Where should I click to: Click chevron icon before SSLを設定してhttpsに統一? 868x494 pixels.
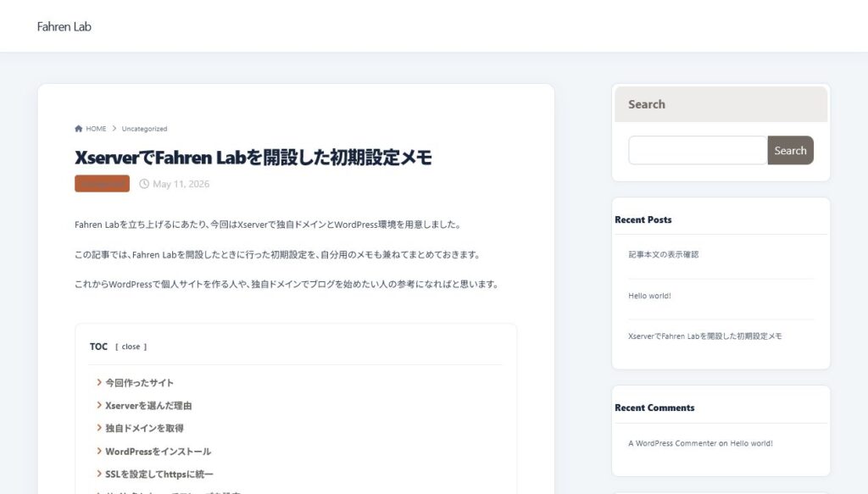[99, 474]
